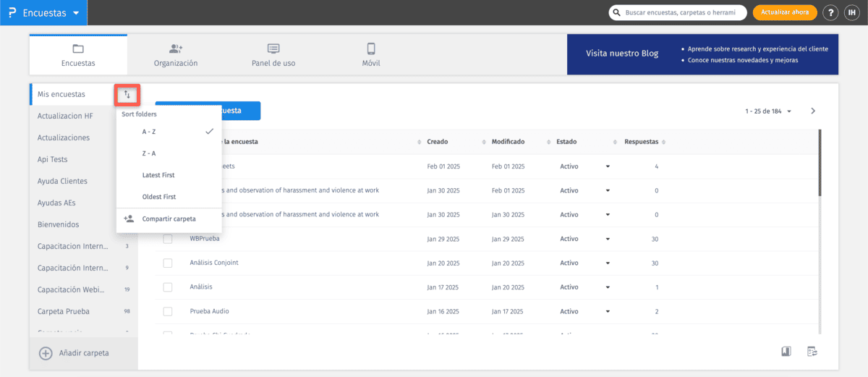Open the Encuestas product dropdown

(x=43, y=13)
